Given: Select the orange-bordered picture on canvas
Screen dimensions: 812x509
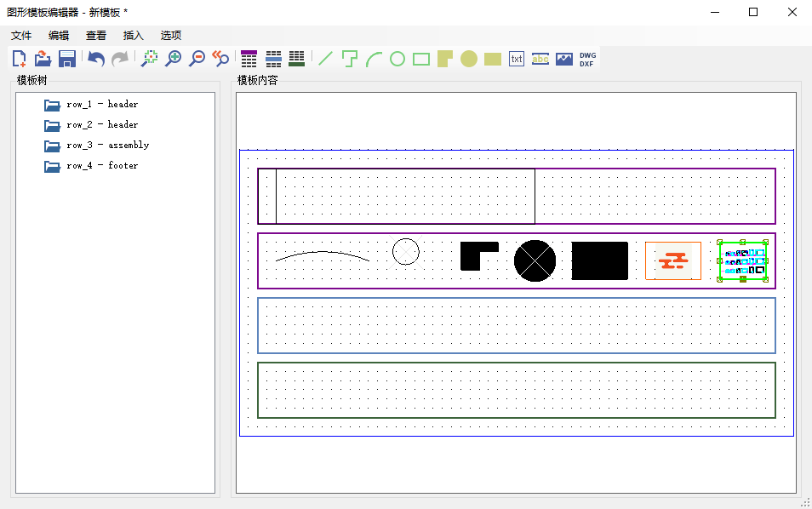Looking at the screenshot, I should pyautogui.click(x=673, y=260).
